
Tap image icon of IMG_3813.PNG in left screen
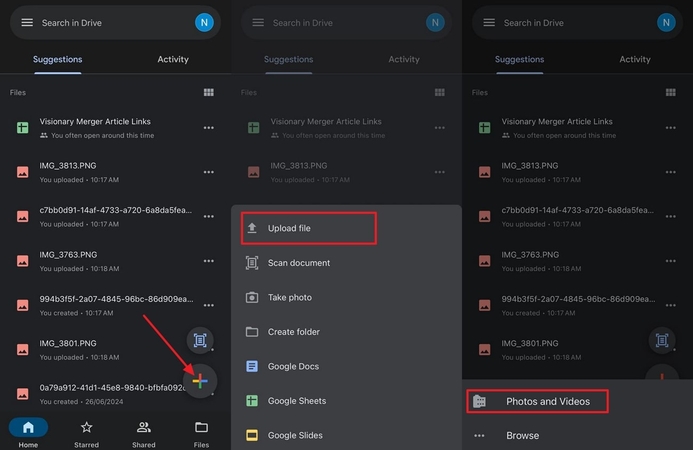tap(23, 172)
